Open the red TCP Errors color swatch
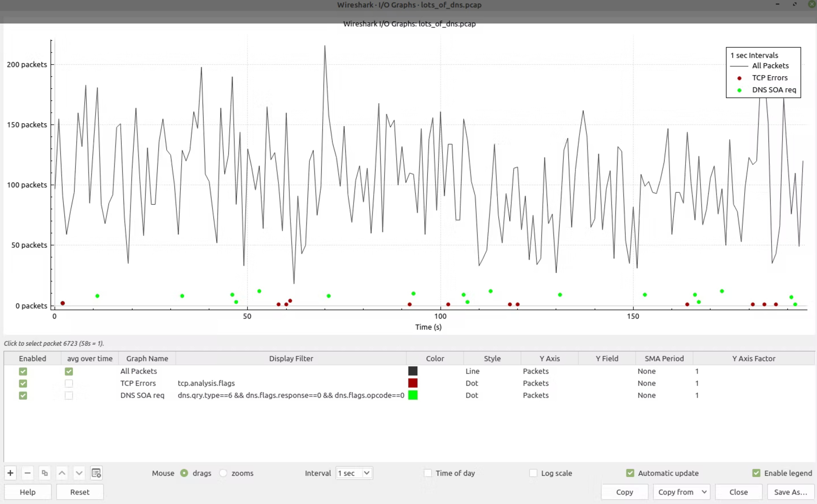The image size is (817, 504). [413, 383]
